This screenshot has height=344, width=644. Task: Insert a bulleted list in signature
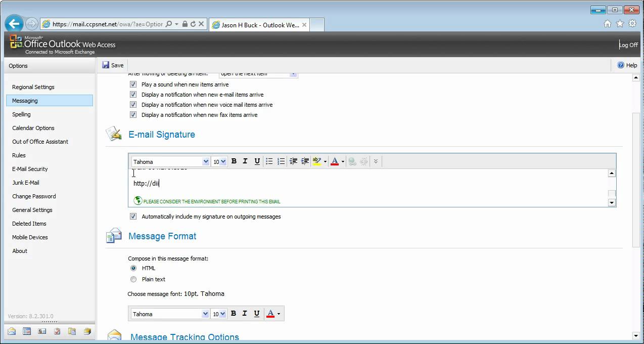(269, 161)
